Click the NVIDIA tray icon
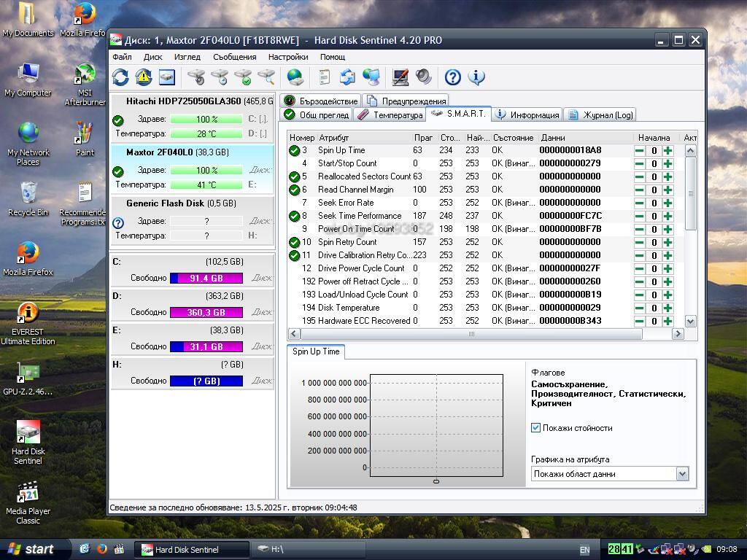The width and height of the screenshot is (747, 560). [x=706, y=549]
